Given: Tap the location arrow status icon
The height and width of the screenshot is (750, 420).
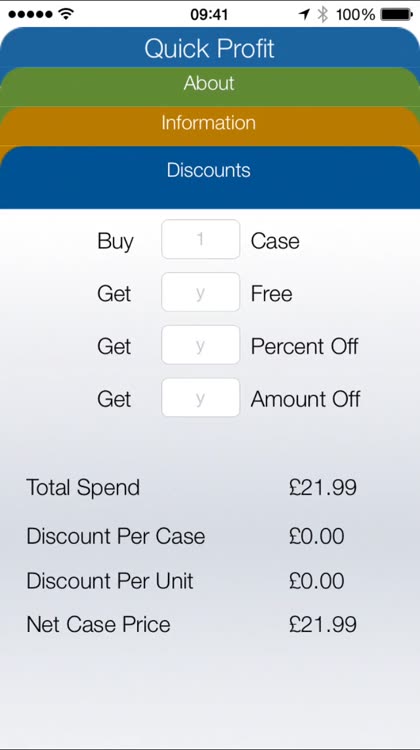Looking at the screenshot, I should tap(304, 14).
